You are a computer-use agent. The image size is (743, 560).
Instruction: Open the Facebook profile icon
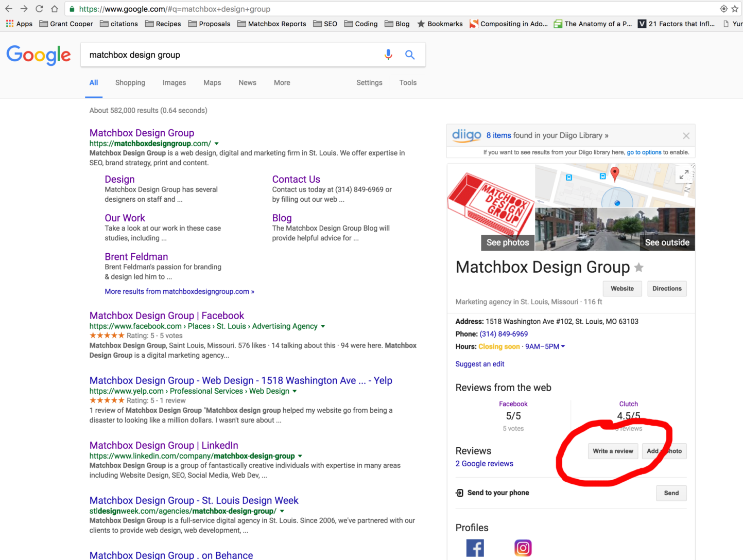coord(475,548)
